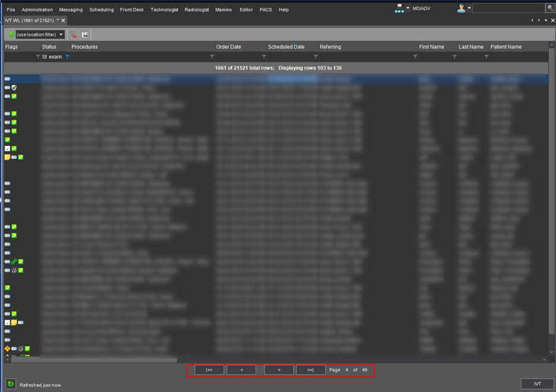556x392 pixels.
Task: Click the search input field at top right
Action: (x=508, y=8)
